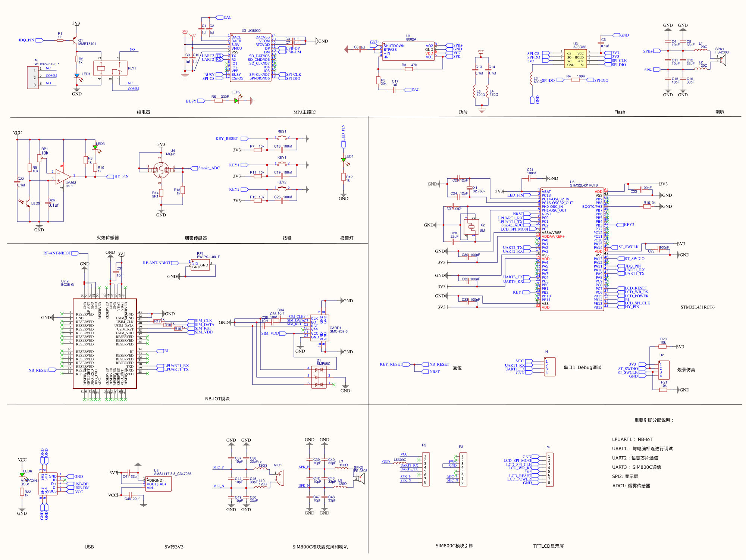Click the yellow A25Q32 flash chip U3

click(575, 59)
